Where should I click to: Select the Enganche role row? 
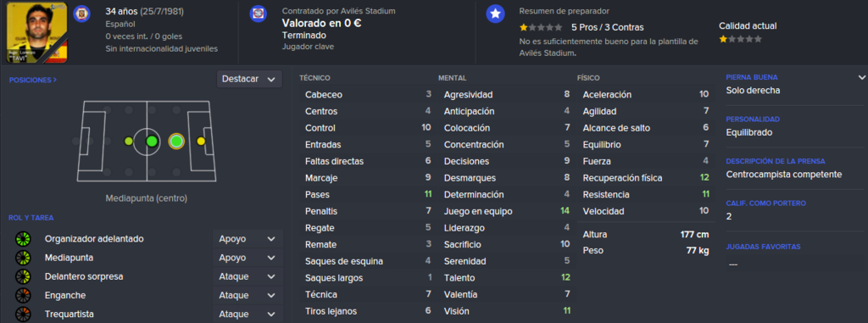(x=148, y=295)
